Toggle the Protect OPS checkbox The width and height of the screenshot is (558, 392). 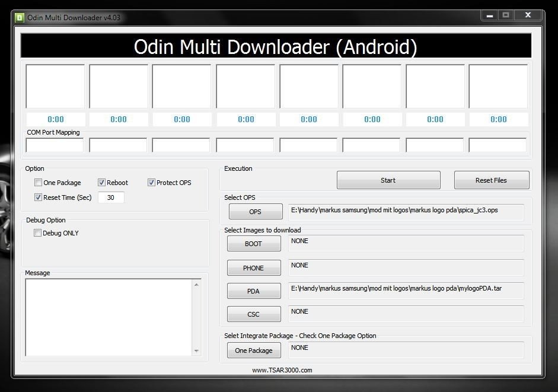coord(151,183)
